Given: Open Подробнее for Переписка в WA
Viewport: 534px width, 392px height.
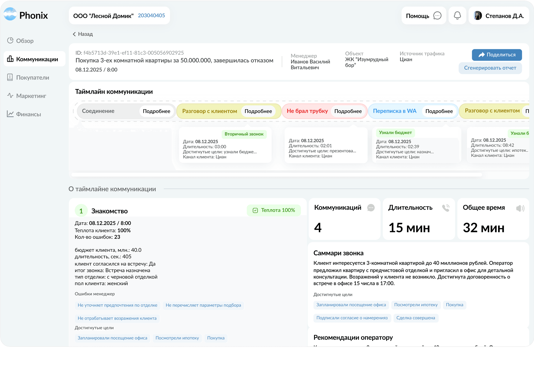Looking at the screenshot, I should pos(439,111).
